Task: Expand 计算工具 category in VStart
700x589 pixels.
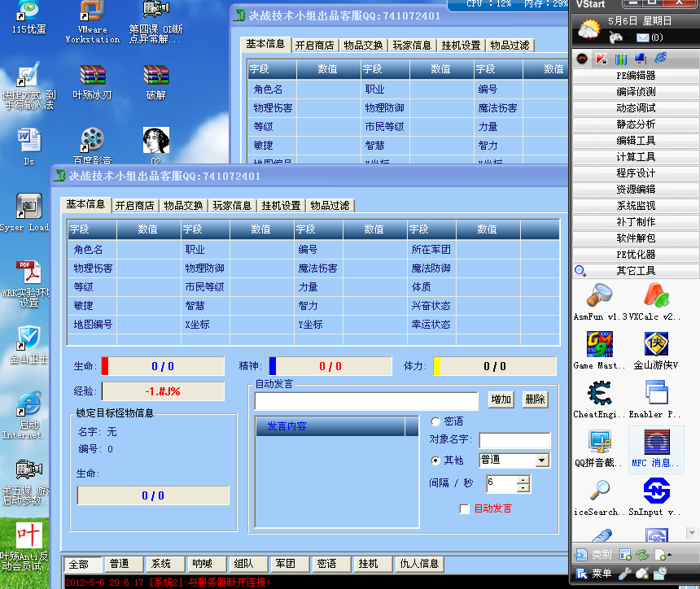Action: point(635,157)
